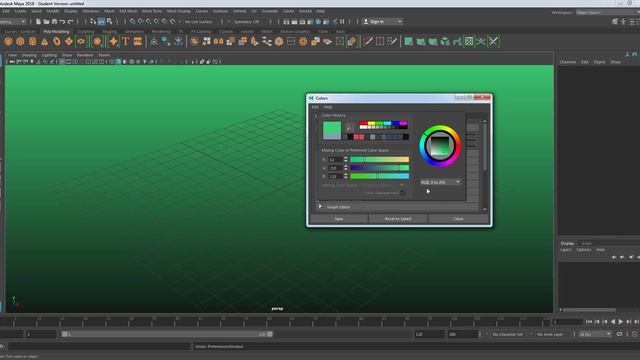Open the Windows menu in the menu bar

coord(91,11)
